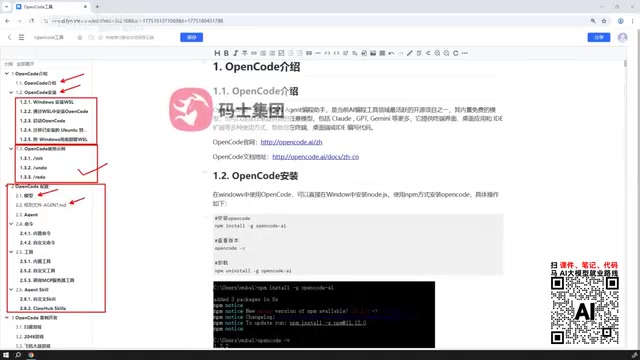This screenshot has width=640, height=360.
Task: Collapse the '1.3 OpenCode使用示例' outline section
Action: point(11,149)
